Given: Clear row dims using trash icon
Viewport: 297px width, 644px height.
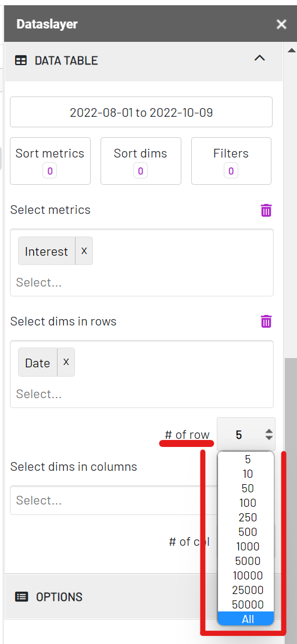Looking at the screenshot, I should point(266,321).
